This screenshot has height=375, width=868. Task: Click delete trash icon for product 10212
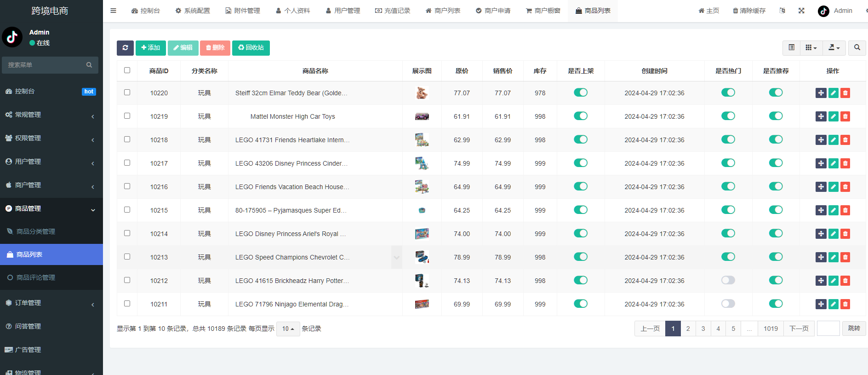(845, 281)
